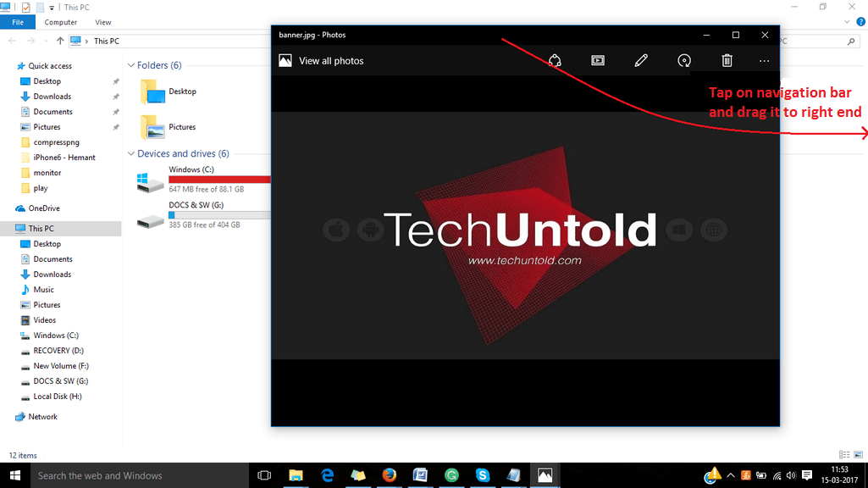Screen dimensions: 868x488
Task: Open the compresspng folder in sidebar
Action: point(50,142)
